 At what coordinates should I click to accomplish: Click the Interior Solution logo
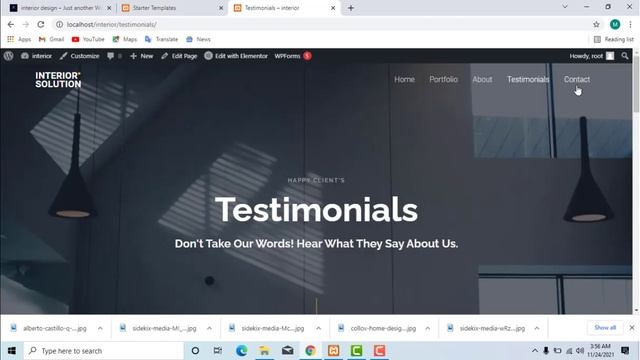pos(58,80)
